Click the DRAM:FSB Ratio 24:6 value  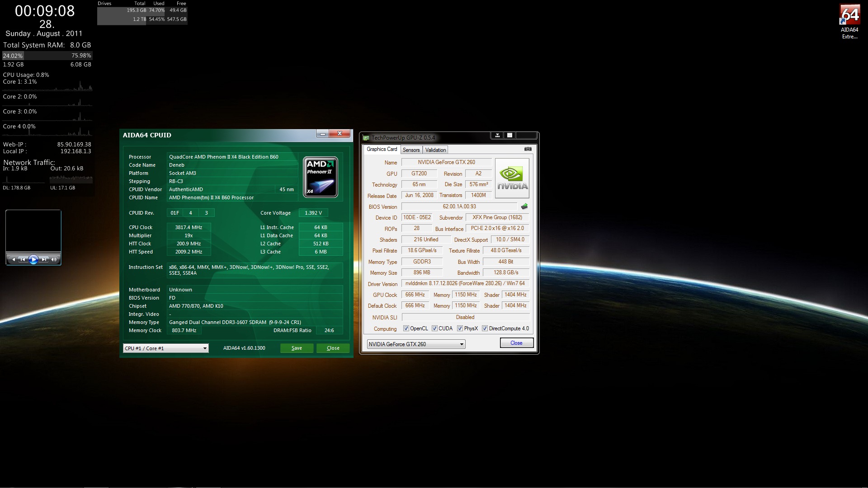329,330
